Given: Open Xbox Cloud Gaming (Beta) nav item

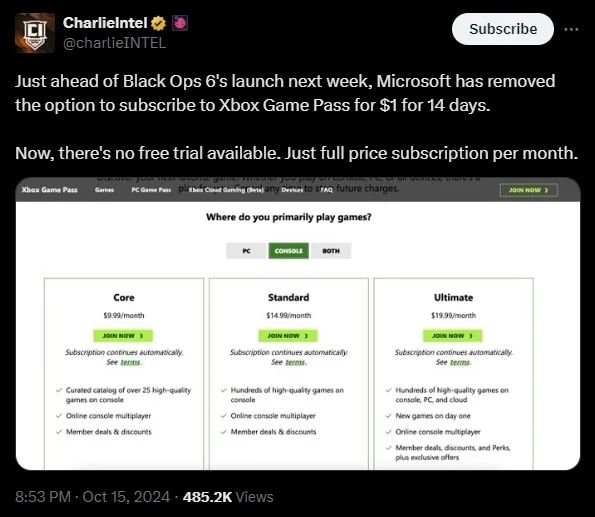Looking at the screenshot, I should click(x=226, y=190).
